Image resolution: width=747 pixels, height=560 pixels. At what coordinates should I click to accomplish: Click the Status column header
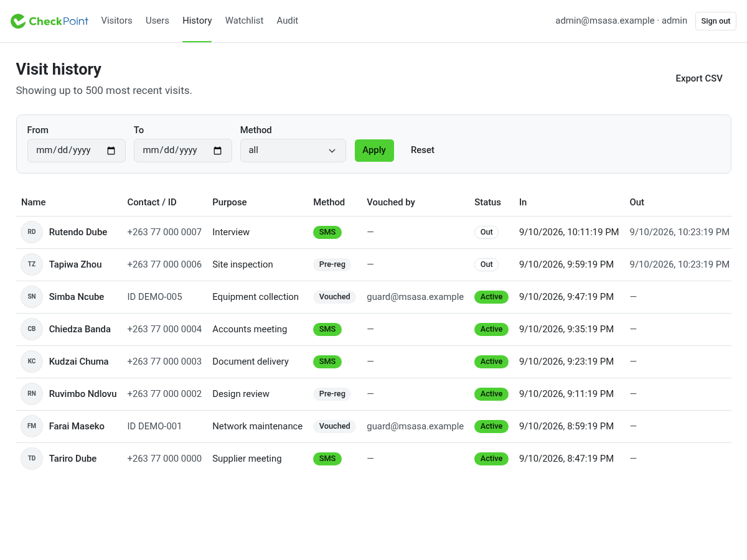click(487, 202)
